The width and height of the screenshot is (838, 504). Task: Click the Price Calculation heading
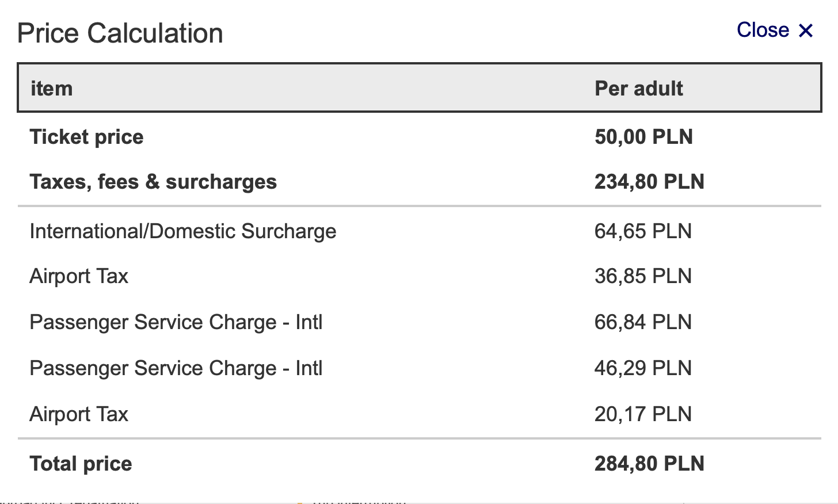[120, 33]
